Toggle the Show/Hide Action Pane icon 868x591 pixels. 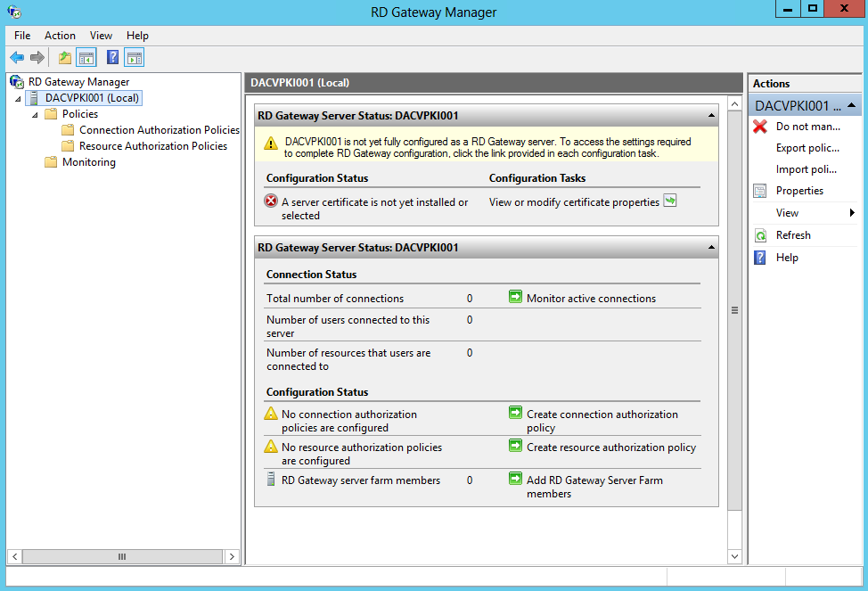[135, 57]
